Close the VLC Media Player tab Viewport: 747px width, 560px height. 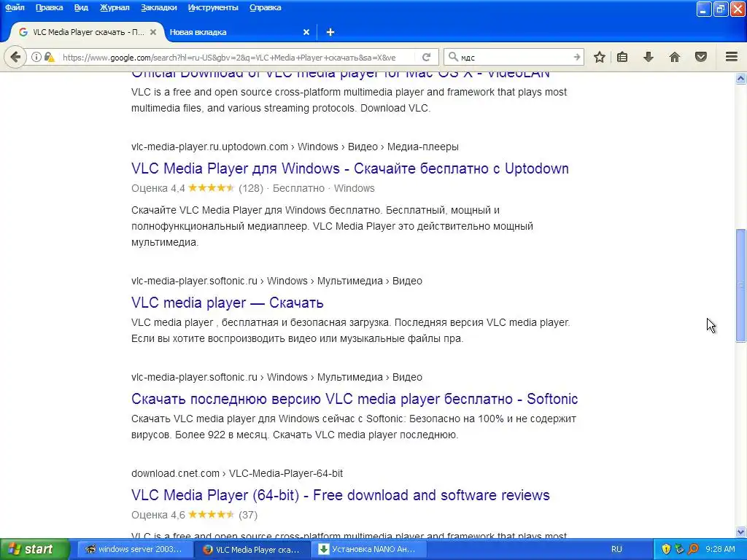(x=153, y=32)
